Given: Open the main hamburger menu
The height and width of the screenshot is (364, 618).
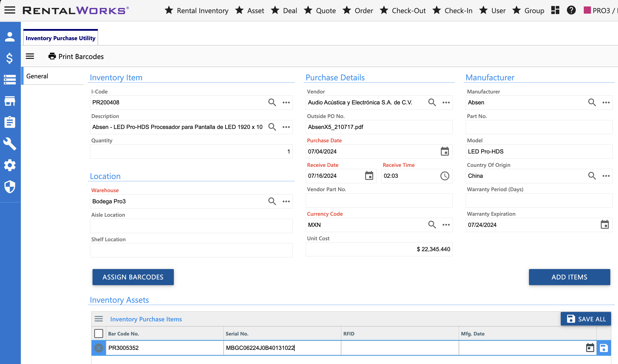Looking at the screenshot, I should [10, 10].
